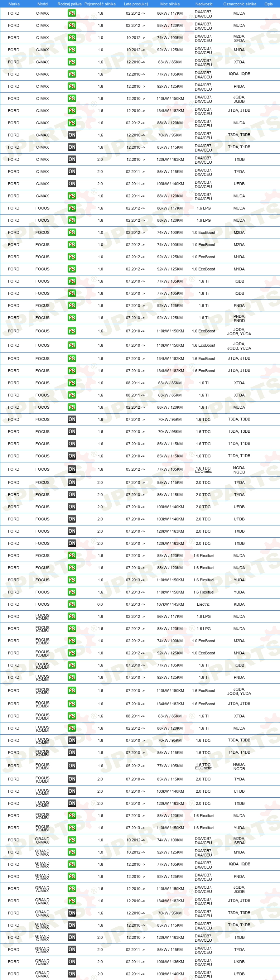Click the Opis column header
This screenshot has width=280, height=980.
[269, 4]
